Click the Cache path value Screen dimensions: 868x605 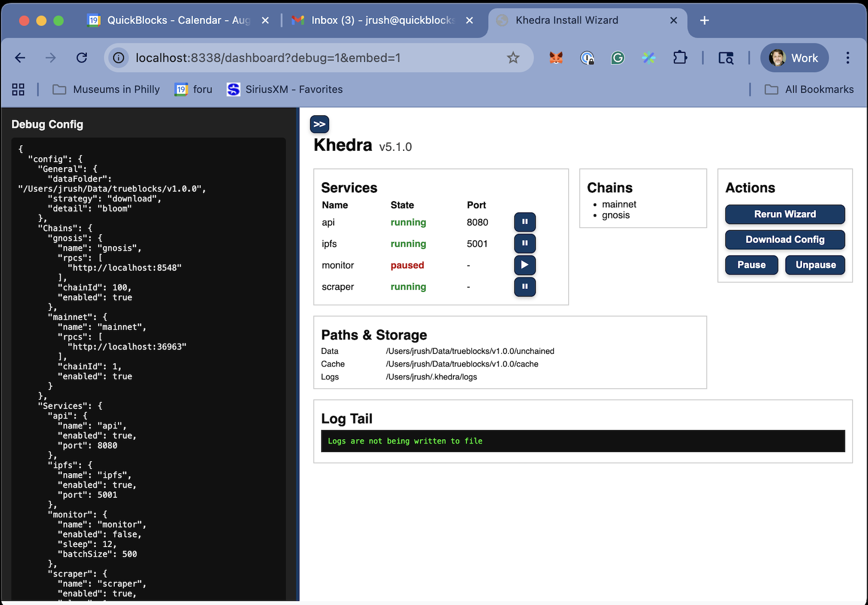pyautogui.click(x=462, y=364)
